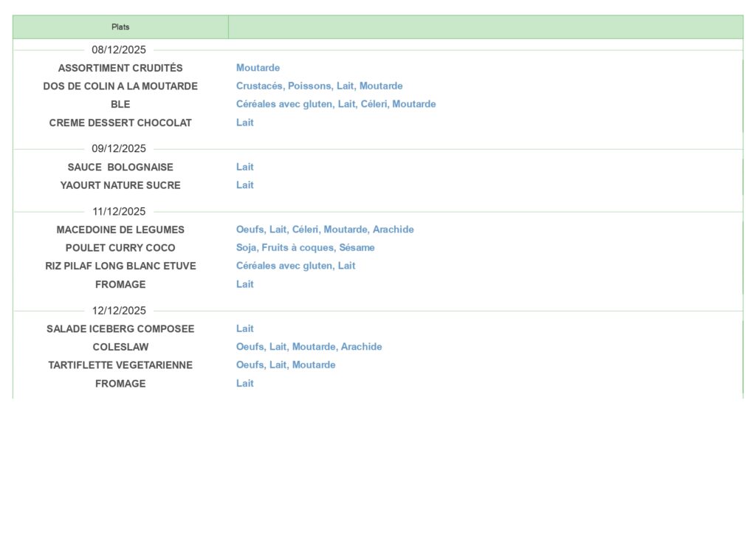Image resolution: width=756 pixels, height=535 pixels.
Task: Click the Plats column header
Action: tap(120, 27)
